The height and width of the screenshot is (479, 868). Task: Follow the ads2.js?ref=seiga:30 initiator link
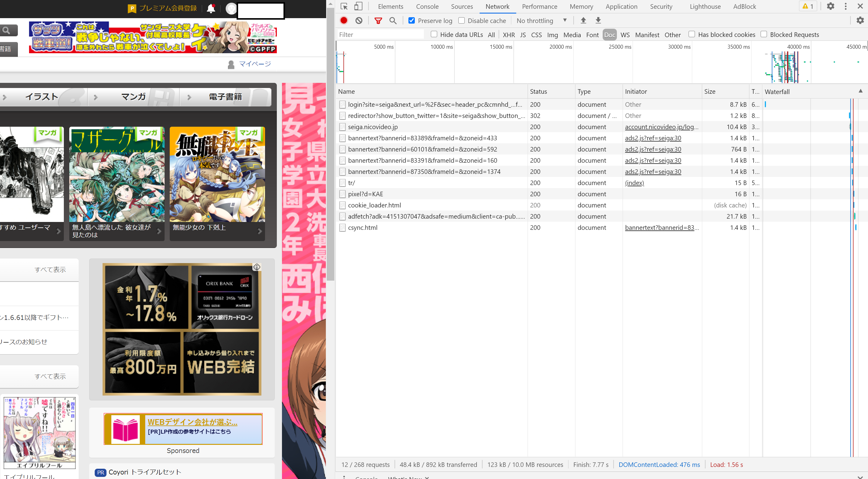click(653, 138)
